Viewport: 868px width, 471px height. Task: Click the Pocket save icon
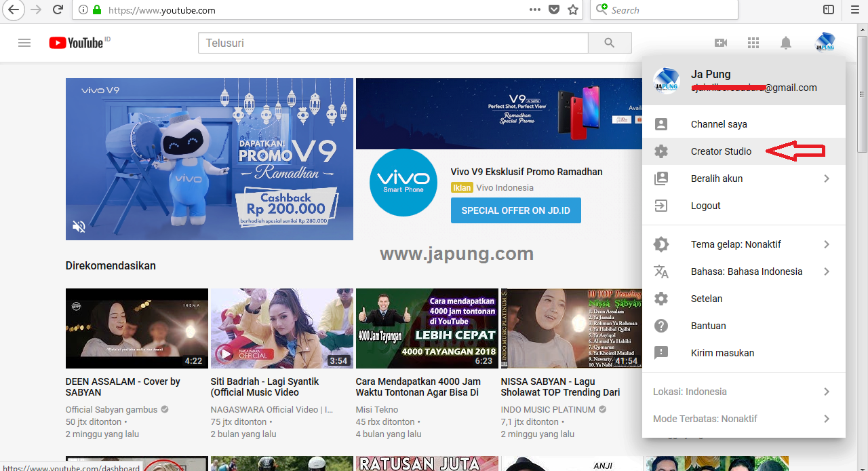(554, 10)
